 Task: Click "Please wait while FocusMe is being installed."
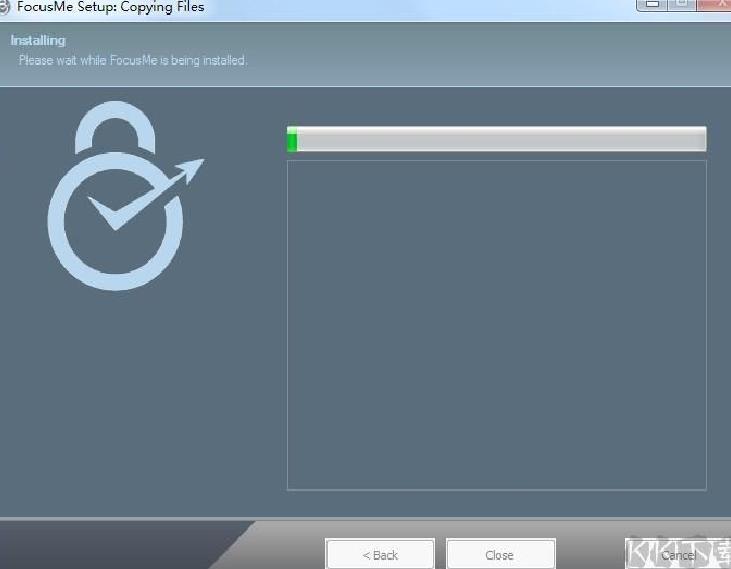(133, 61)
